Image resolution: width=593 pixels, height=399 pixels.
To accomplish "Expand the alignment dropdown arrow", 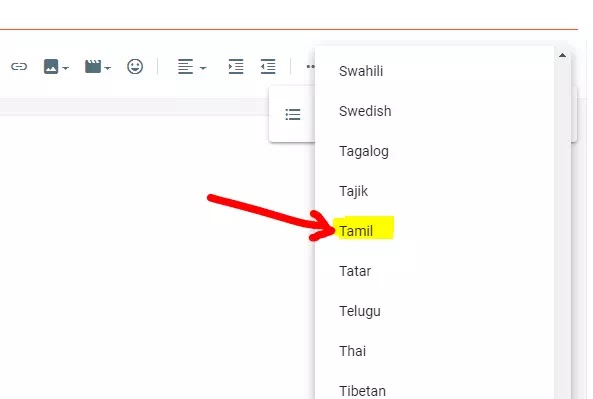I will pyautogui.click(x=203, y=68).
